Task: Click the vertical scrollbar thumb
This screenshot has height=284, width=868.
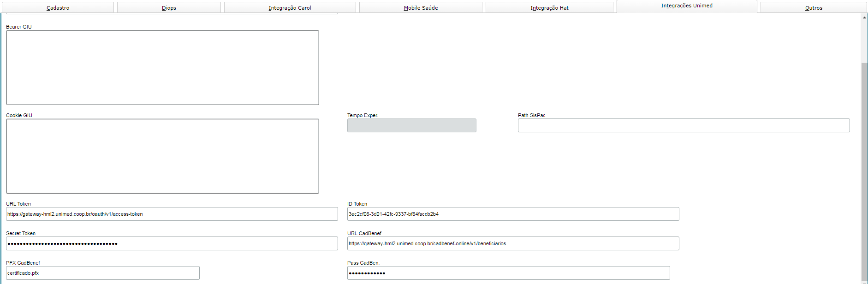Action: coord(864,171)
